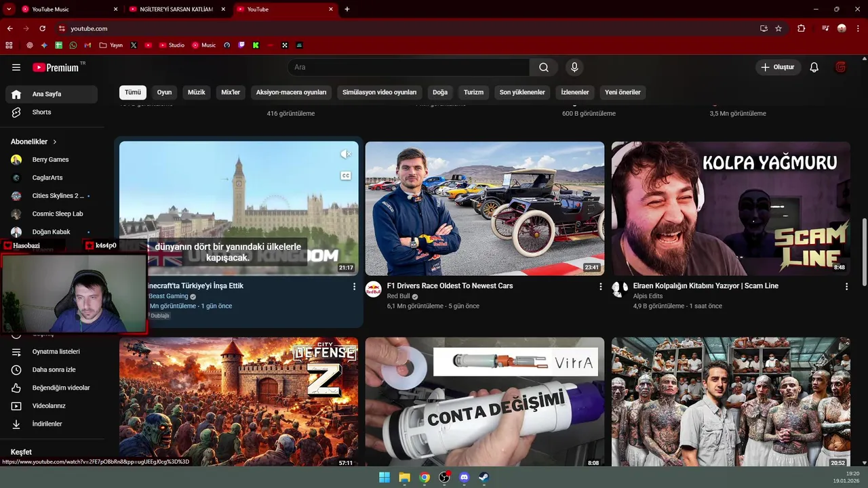The height and width of the screenshot is (488, 868).
Task: Click the magnifier search button
Action: 544,67
